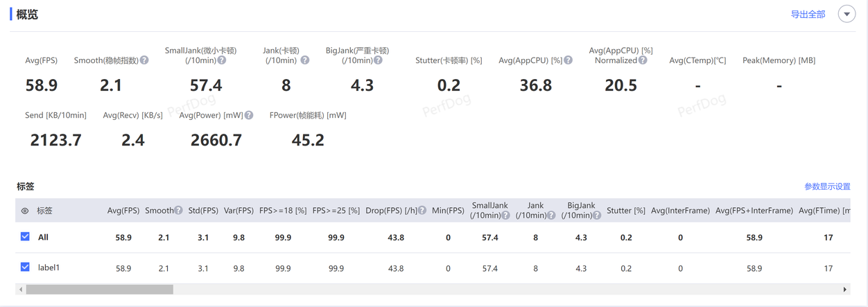Viewport: 868px width, 307px height.
Task: Uncheck the All row checkbox
Action: [25, 237]
